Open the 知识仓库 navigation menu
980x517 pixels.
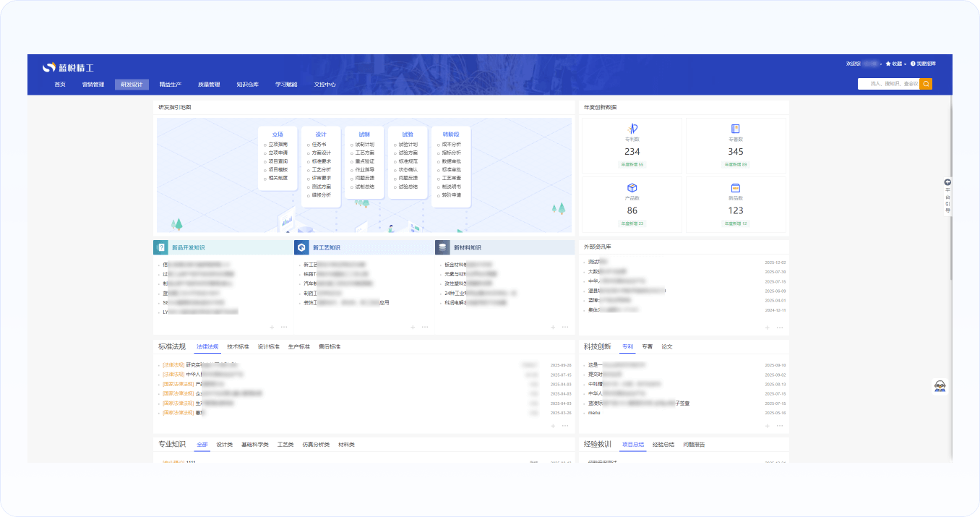tap(247, 85)
